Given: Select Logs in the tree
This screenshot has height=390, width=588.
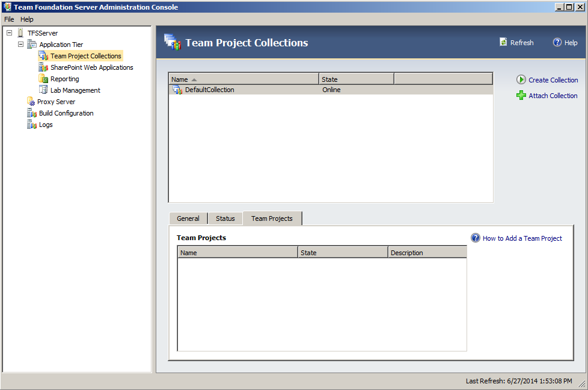Looking at the screenshot, I should [46, 125].
